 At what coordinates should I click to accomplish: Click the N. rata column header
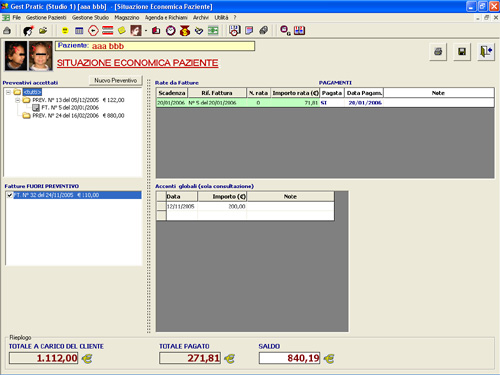(258, 93)
